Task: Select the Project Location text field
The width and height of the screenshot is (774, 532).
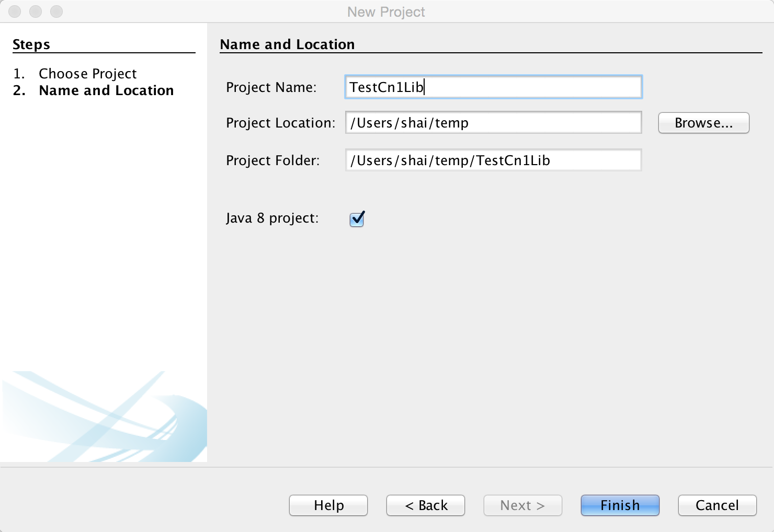Action: pos(493,123)
